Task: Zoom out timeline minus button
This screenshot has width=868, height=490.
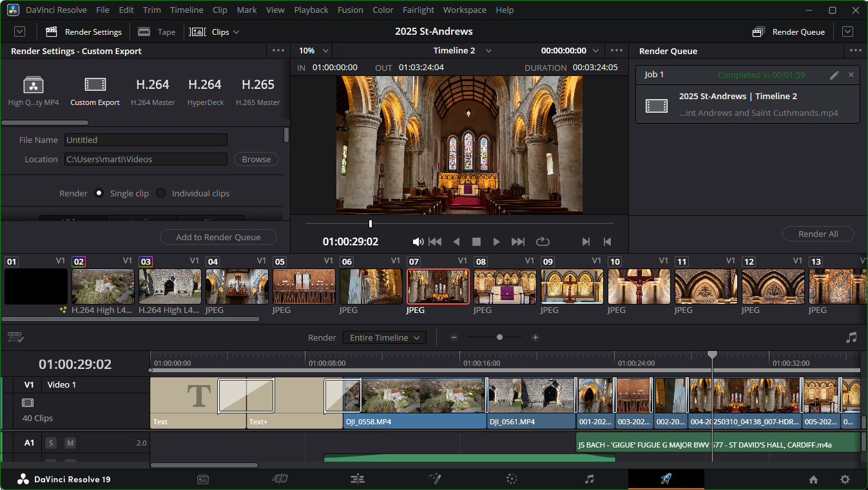Action: [454, 337]
